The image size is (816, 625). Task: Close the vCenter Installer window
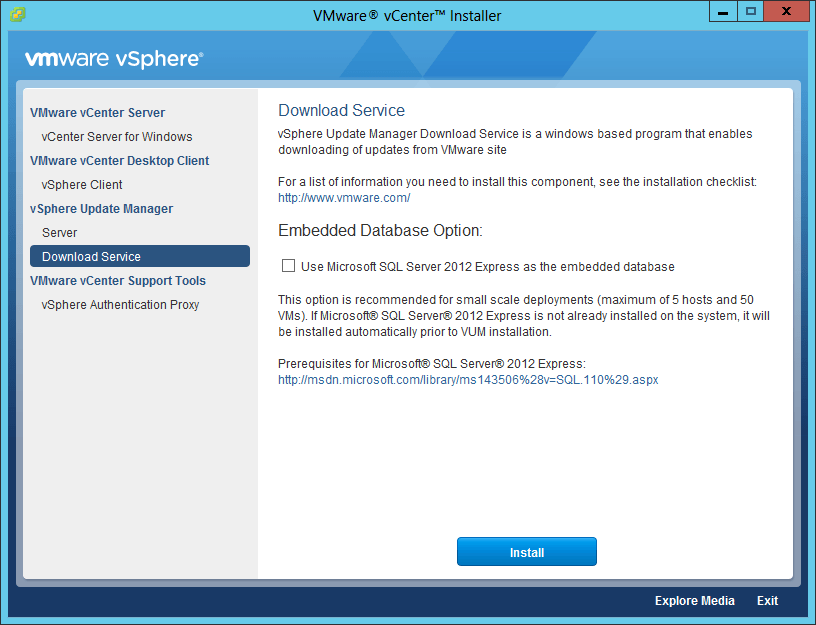tap(786, 11)
